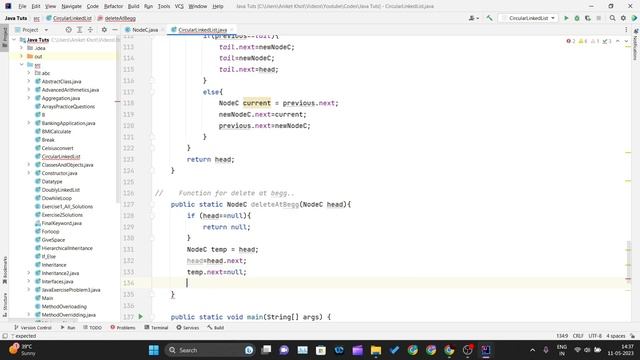Open the Problems tool window

click(123, 328)
